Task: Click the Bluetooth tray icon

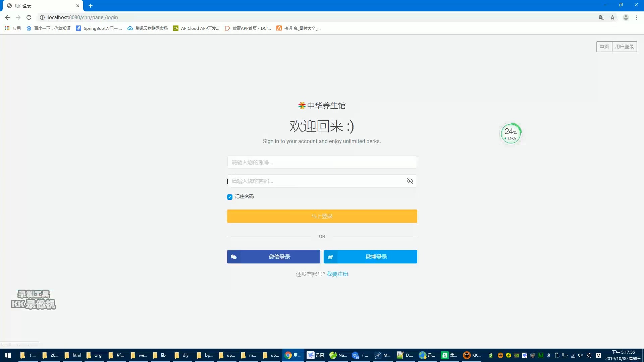Action: click(549, 355)
